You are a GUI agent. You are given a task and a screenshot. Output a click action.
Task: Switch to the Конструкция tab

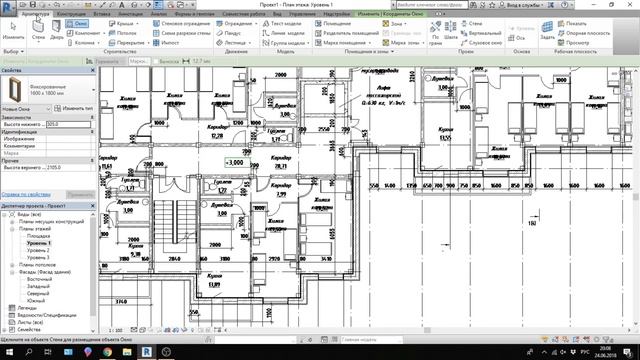71,14
